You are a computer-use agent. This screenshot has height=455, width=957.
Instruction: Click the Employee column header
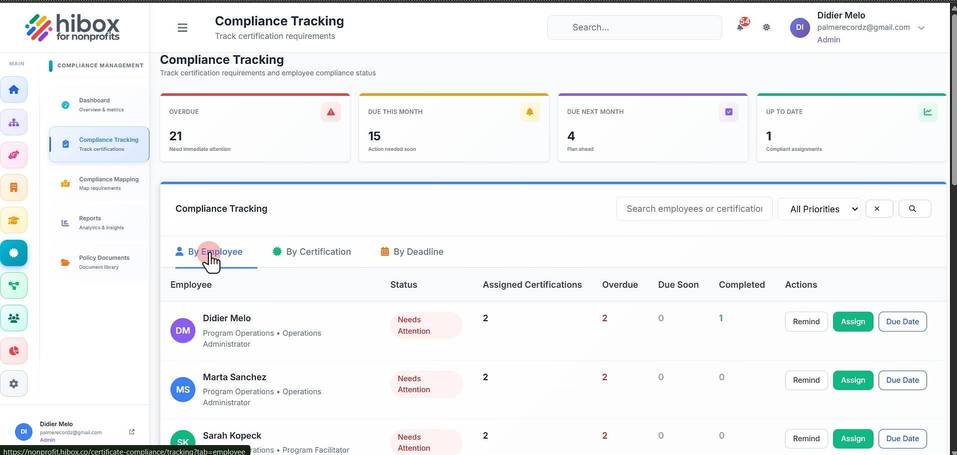[191, 285]
